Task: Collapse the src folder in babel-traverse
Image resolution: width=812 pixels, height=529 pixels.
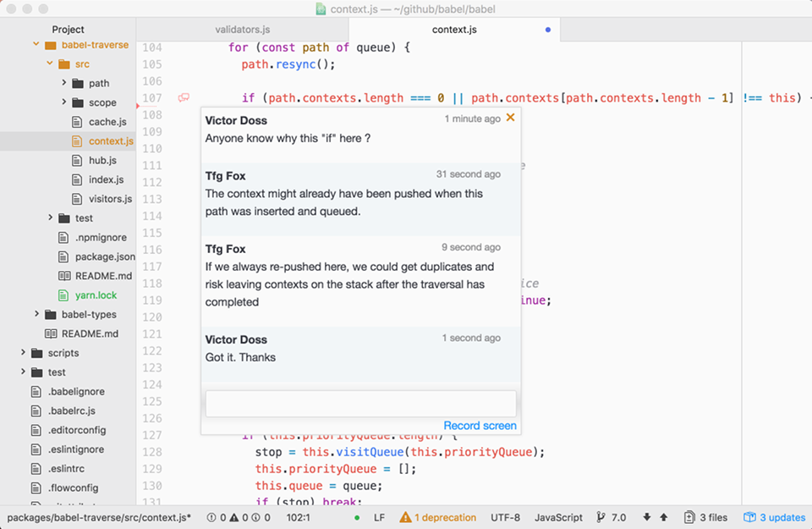Action: 51,63
